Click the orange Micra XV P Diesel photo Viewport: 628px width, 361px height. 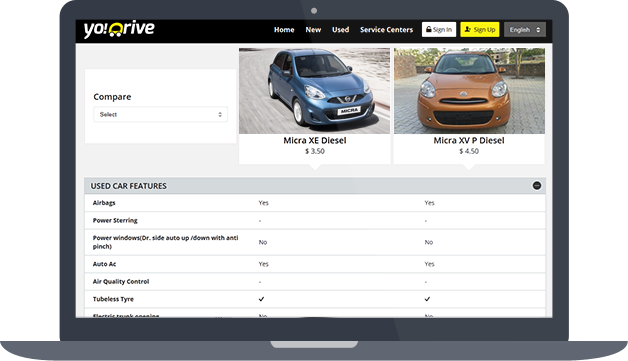click(469, 91)
